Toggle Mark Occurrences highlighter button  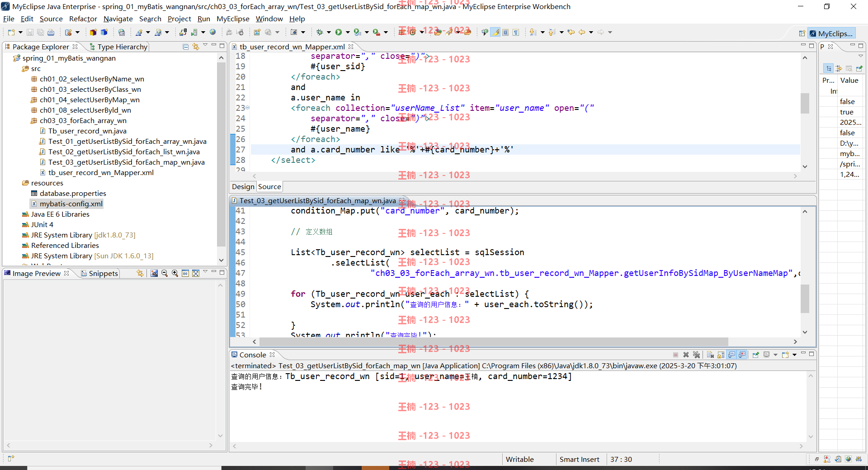click(x=495, y=32)
